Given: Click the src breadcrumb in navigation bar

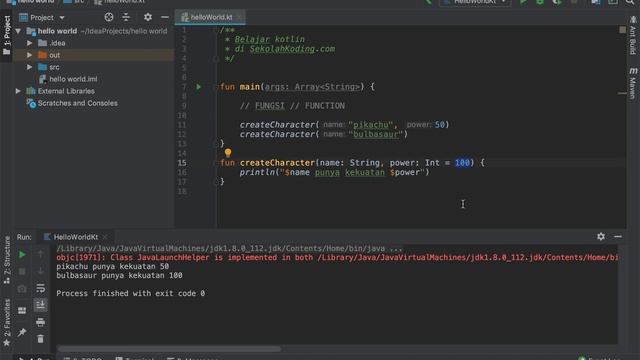Looking at the screenshot, I should click(x=74, y=2).
